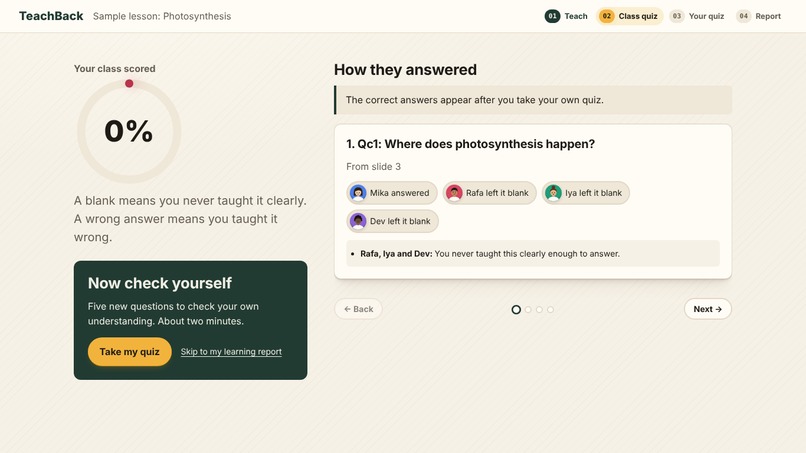Viewport: 806px width, 453px height.
Task: Go to step 03 Your quiz
Action: (697, 16)
